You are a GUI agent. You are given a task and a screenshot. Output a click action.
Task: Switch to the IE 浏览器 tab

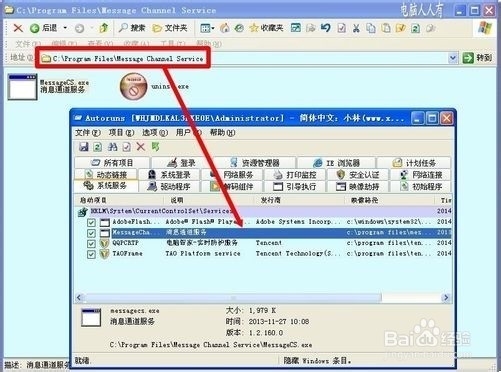tap(337, 163)
